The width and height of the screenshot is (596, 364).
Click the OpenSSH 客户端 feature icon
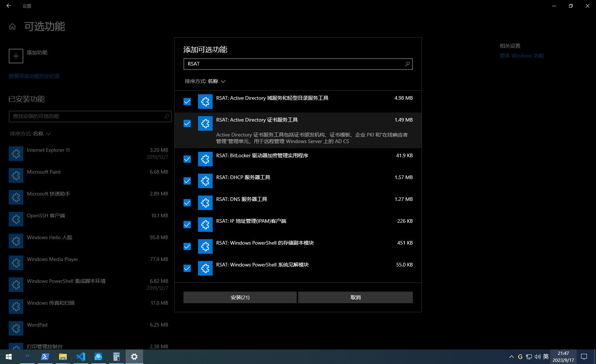point(16,219)
